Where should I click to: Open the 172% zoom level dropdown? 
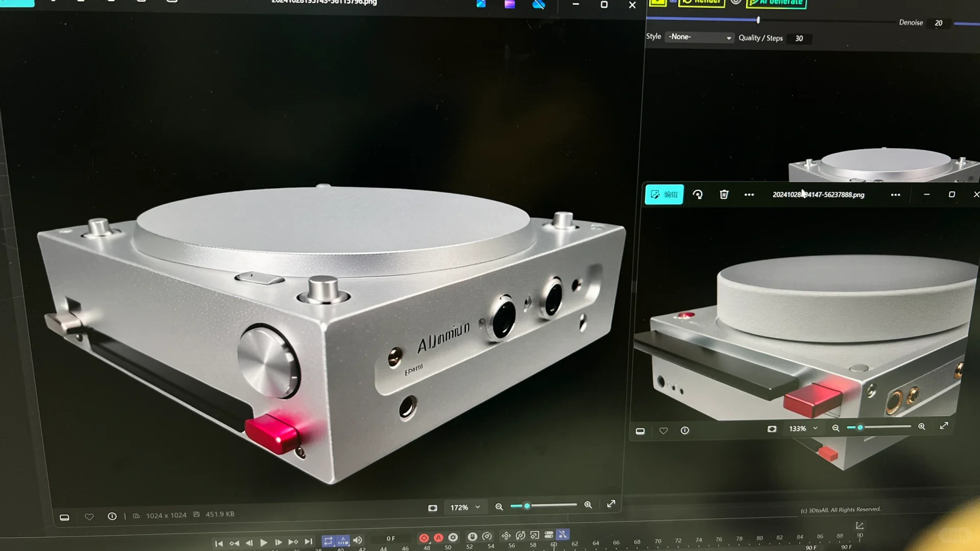tap(465, 507)
